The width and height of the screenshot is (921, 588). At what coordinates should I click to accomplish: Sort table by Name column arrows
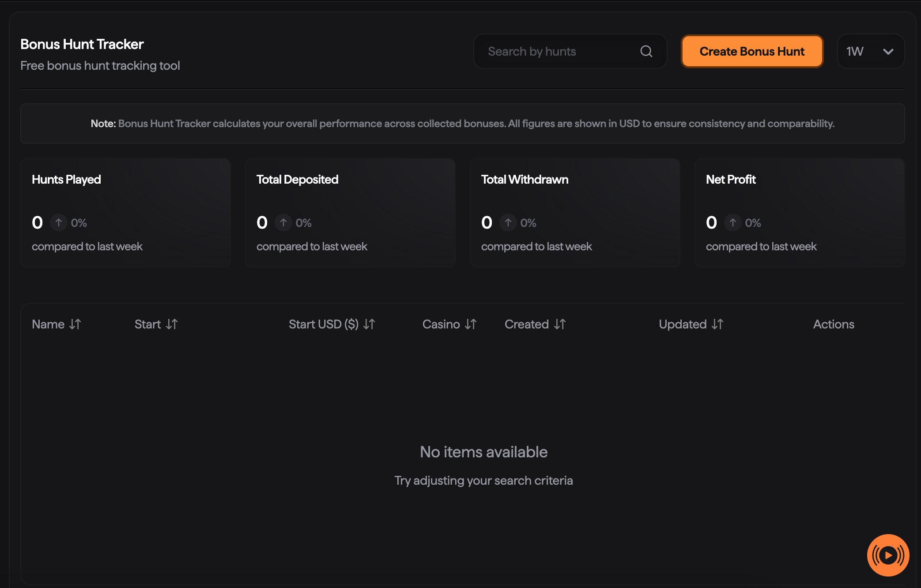75,324
